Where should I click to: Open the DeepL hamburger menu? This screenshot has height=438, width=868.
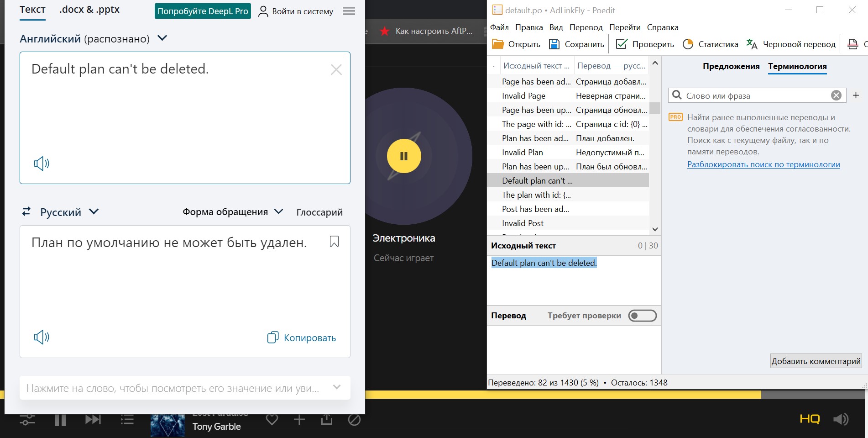tap(349, 11)
